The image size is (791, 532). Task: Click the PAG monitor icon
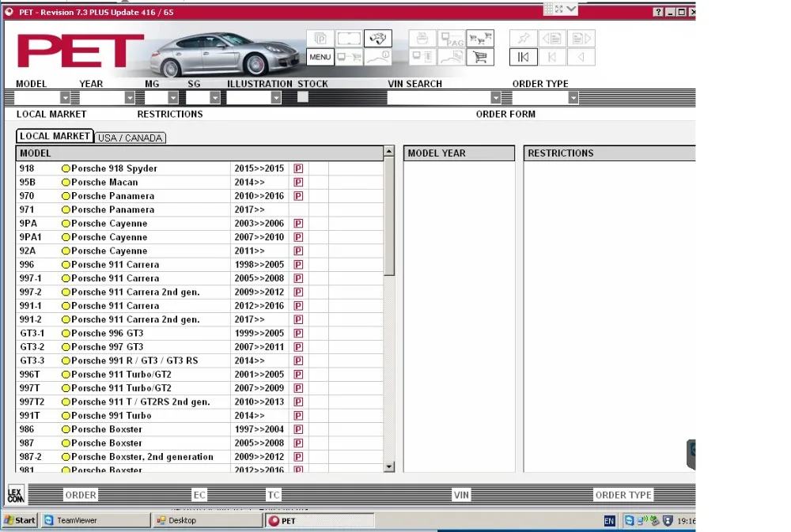pyautogui.click(x=452, y=38)
